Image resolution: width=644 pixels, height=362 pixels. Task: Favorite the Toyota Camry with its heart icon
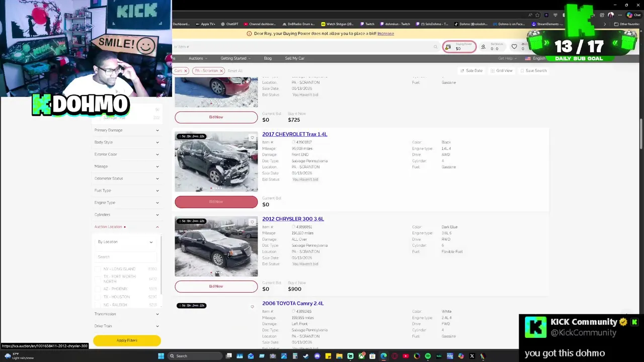(x=253, y=306)
